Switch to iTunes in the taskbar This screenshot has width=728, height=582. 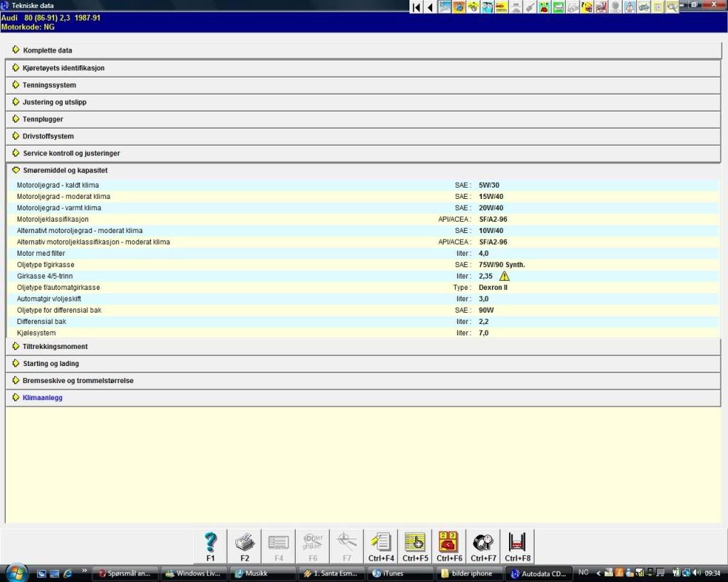393,573
